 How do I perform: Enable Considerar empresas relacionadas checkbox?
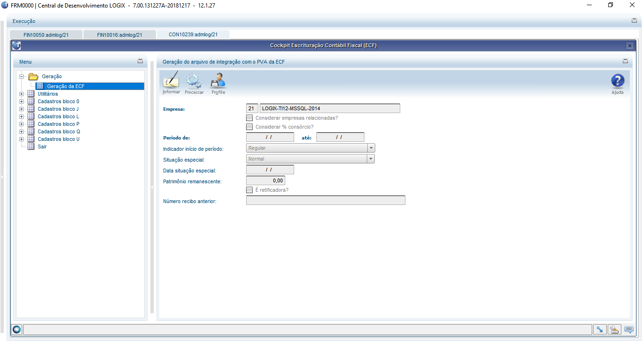[x=249, y=118]
